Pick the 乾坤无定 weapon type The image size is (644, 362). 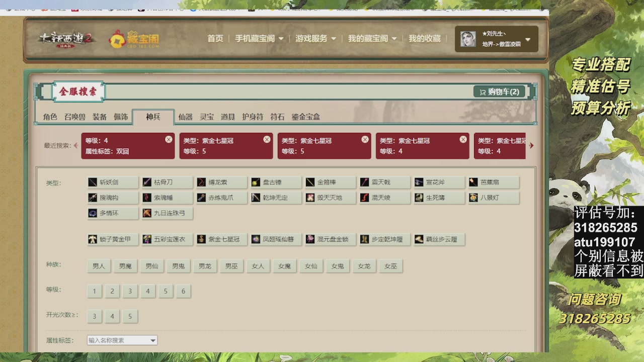click(x=276, y=198)
